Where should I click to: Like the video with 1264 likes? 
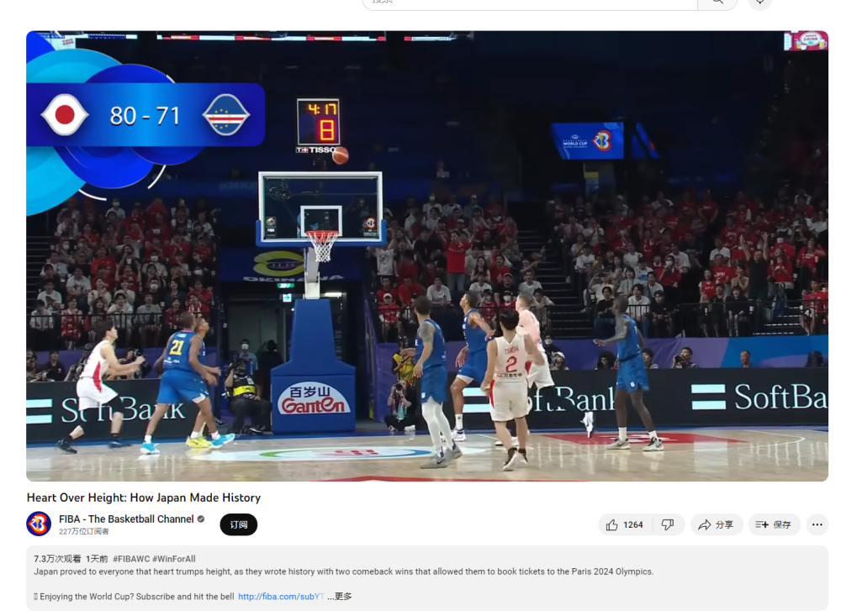pos(623,524)
